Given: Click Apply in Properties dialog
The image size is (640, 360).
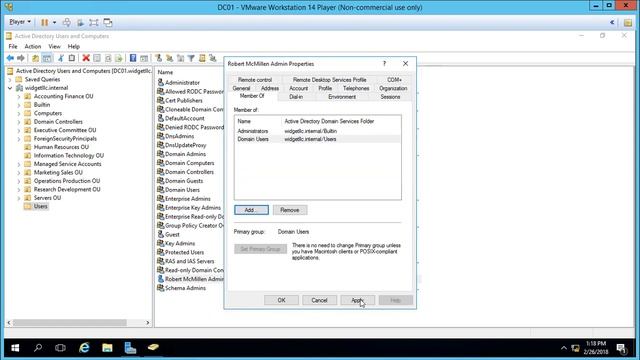Looking at the screenshot, I should 358,300.
